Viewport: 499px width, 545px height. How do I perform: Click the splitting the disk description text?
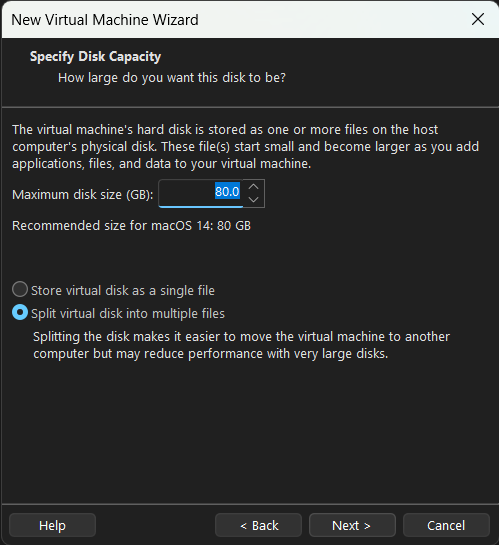pos(241,345)
